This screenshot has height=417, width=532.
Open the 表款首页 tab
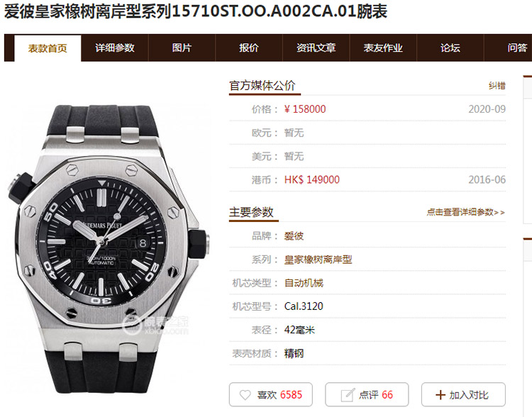click(x=48, y=48)
